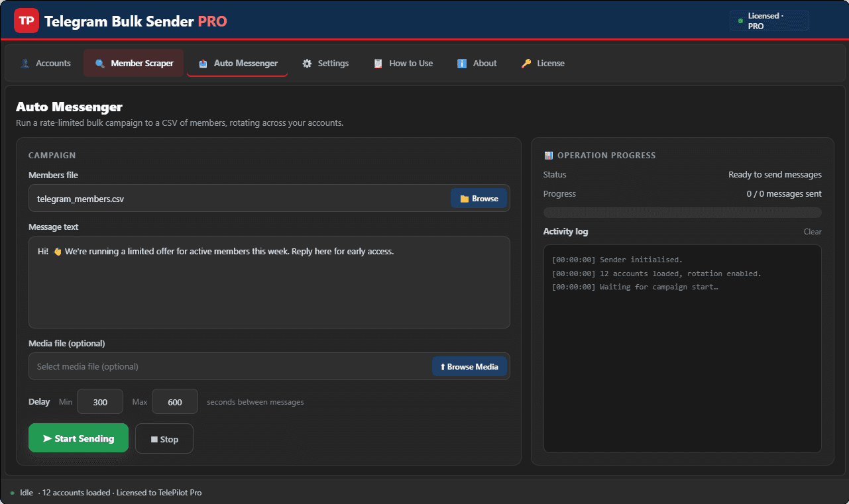Click the 'Run a rate-limited bulk campaign' subtitle
Viewport: 849px width, 504px height.
180,123
